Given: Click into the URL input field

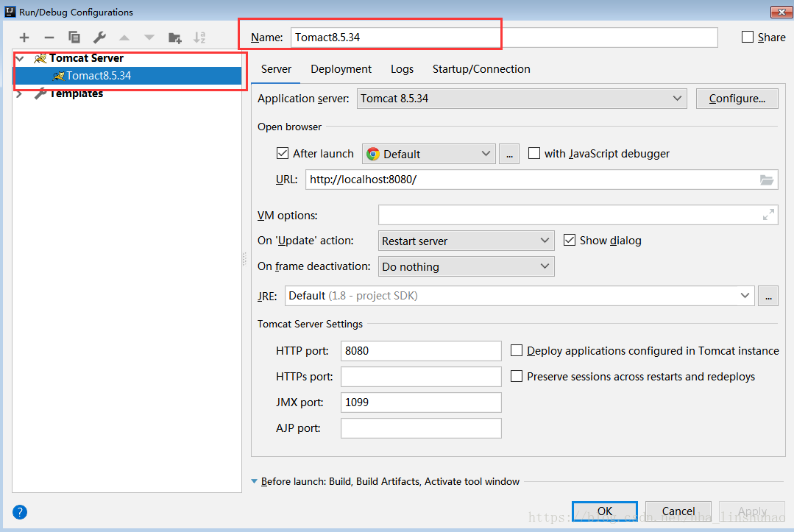Looking at the screenshot, I should click(x=542, y=180).
